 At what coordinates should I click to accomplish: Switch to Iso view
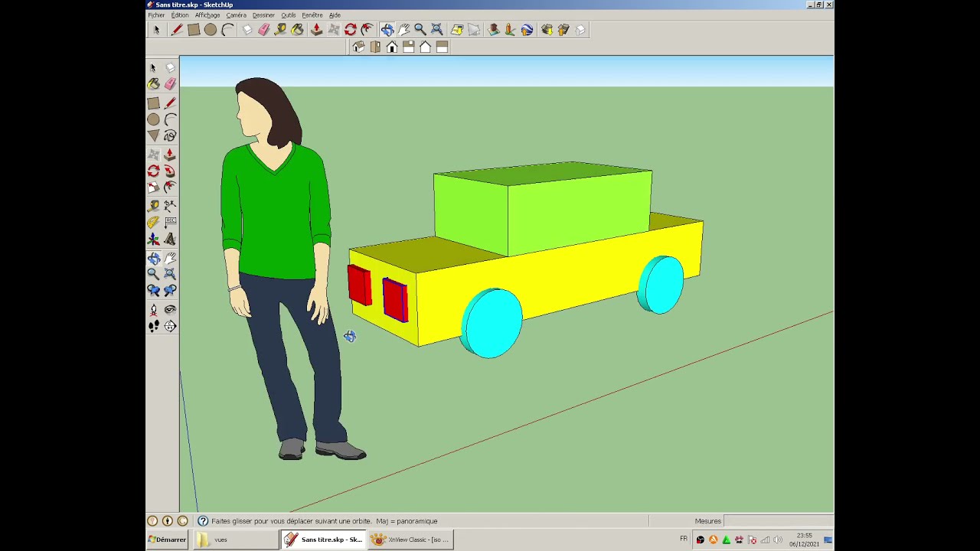click(x=358, y=47)
